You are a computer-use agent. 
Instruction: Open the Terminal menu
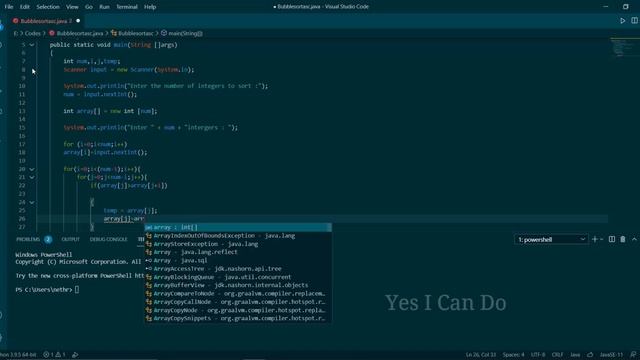point(127,7)
